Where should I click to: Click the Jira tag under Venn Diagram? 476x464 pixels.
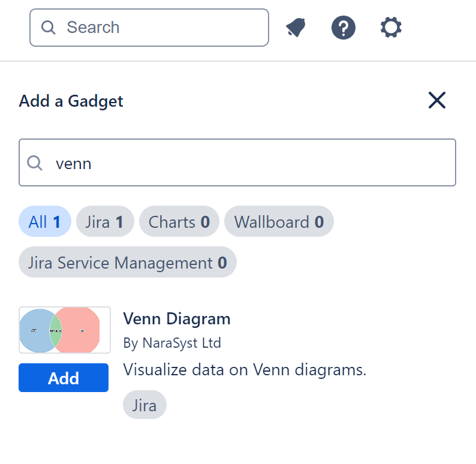(144, 405)
